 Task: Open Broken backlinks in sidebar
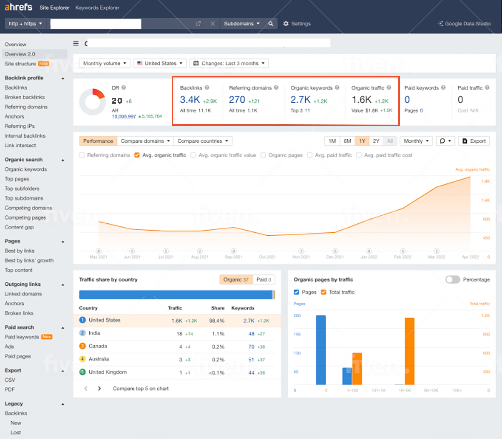coord(25,97)
